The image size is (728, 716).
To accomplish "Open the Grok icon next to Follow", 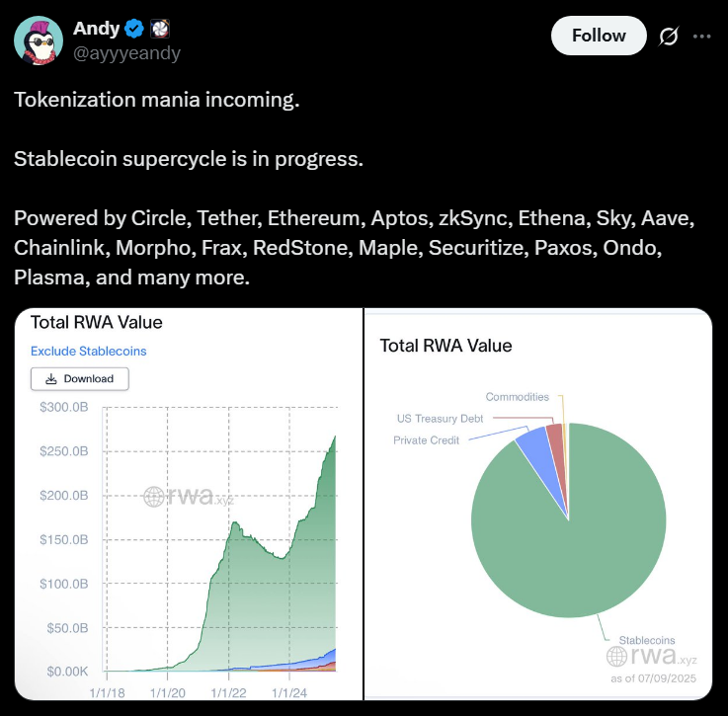I will point(668,37).
